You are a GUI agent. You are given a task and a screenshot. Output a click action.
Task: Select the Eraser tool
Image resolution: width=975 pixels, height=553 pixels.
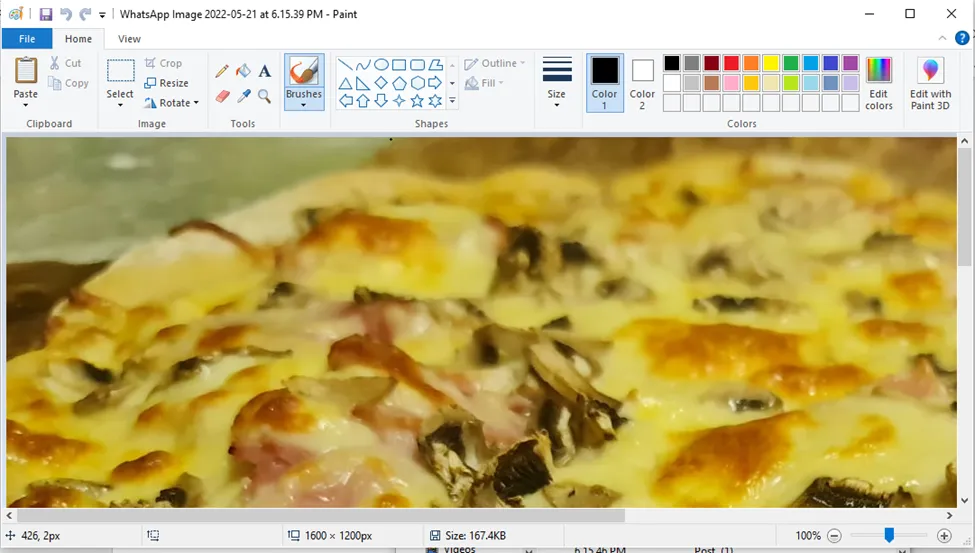pyautogui.click(x=223, y=96)
